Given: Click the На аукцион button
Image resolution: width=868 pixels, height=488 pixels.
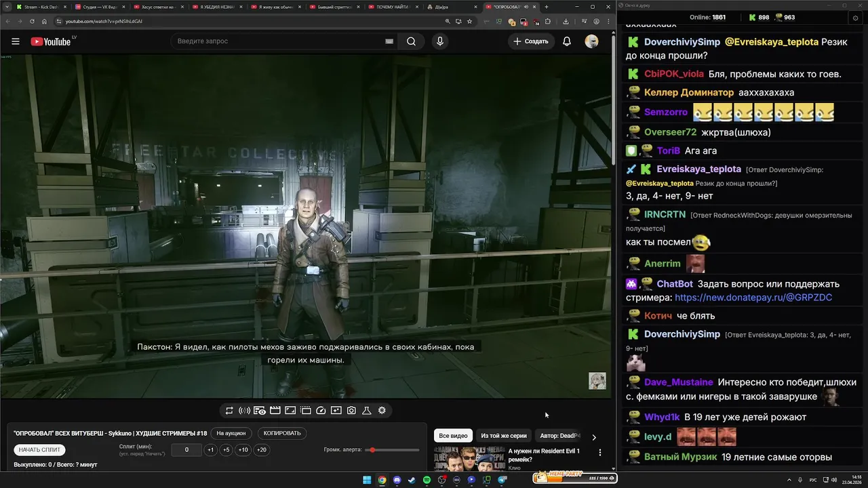Looking at the screenshot, I should 231,433.
